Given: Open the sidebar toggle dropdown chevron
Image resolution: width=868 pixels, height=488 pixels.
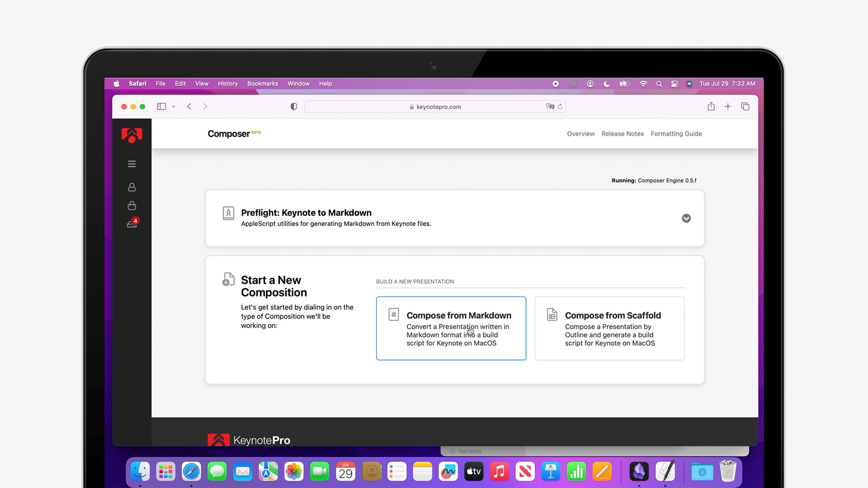Looking at the screenshot, I should [174, 107].
